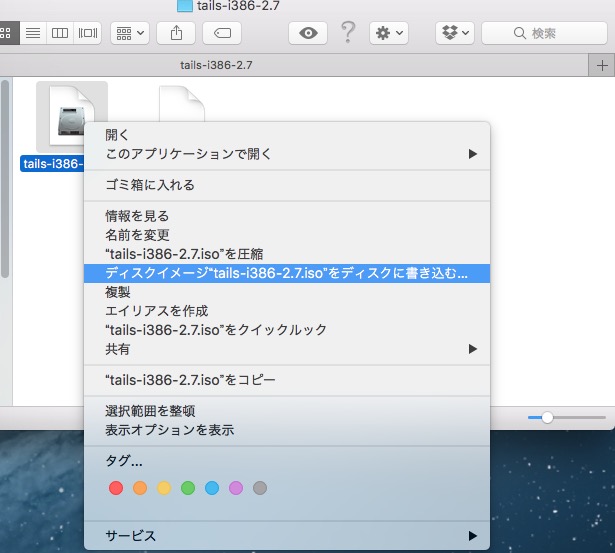The height and width of the screenshot is (553, 615).
Task: Open the Dropbox toolbar dropdown
Action: (454, 33)
